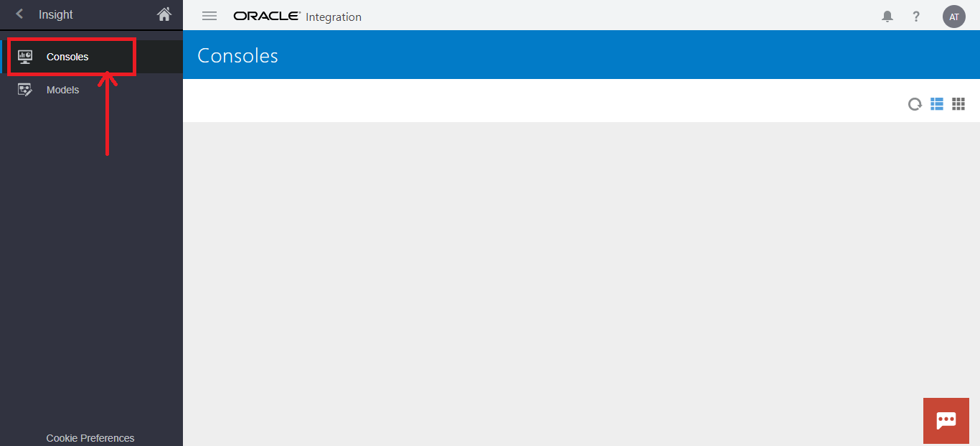Click the Oracle logo in header
The height and width of the screenshot is (446, 980).
click(x=266, y=16)
